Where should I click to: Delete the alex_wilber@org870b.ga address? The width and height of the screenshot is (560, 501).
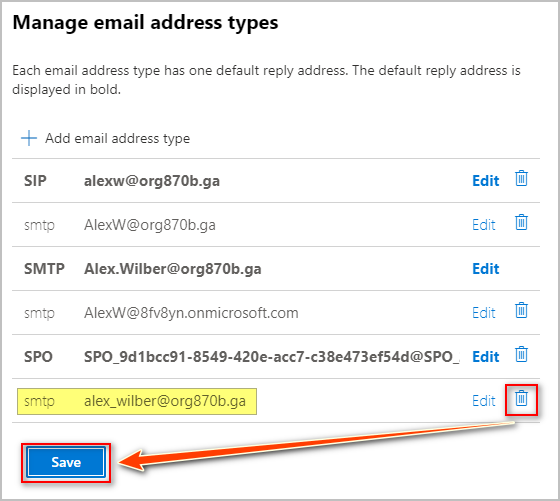tap(521, 398)
